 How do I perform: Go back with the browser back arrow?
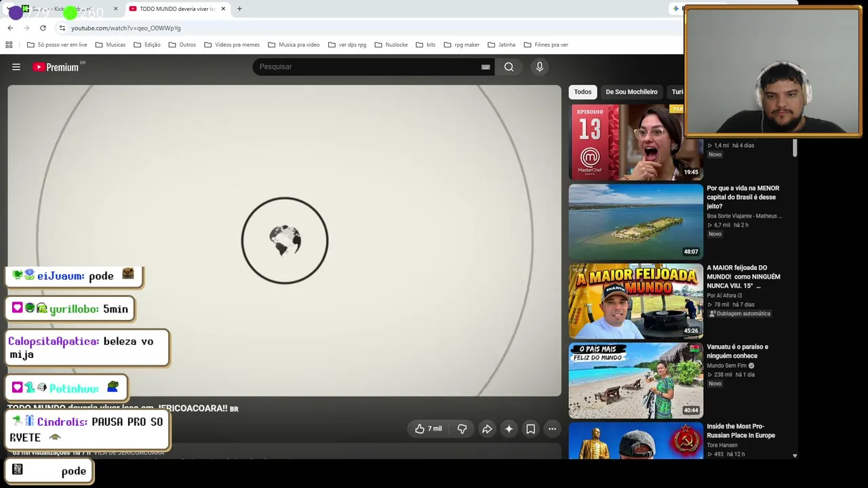(10, 28)
